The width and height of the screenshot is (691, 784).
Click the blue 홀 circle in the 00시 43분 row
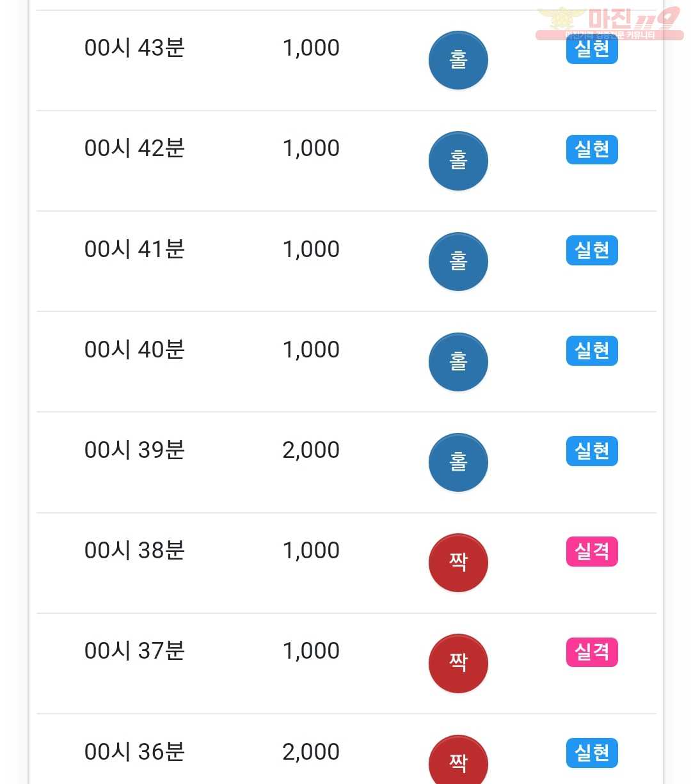click(x=458, y=60)
